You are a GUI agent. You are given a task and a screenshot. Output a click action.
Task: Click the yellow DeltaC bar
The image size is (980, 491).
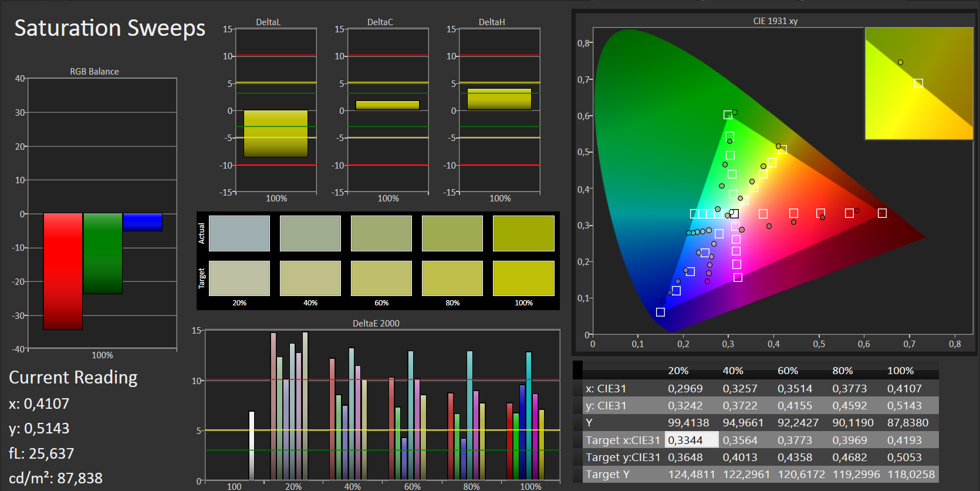point(387,105)
